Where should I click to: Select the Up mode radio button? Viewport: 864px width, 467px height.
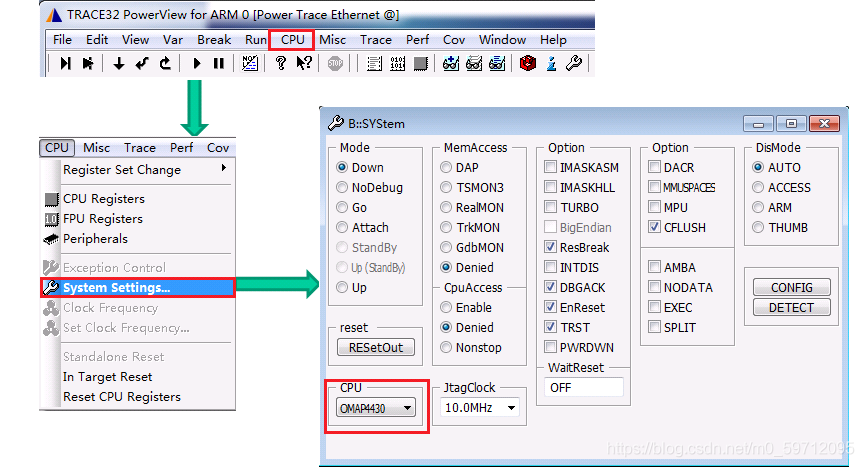(x=342, y=287)
